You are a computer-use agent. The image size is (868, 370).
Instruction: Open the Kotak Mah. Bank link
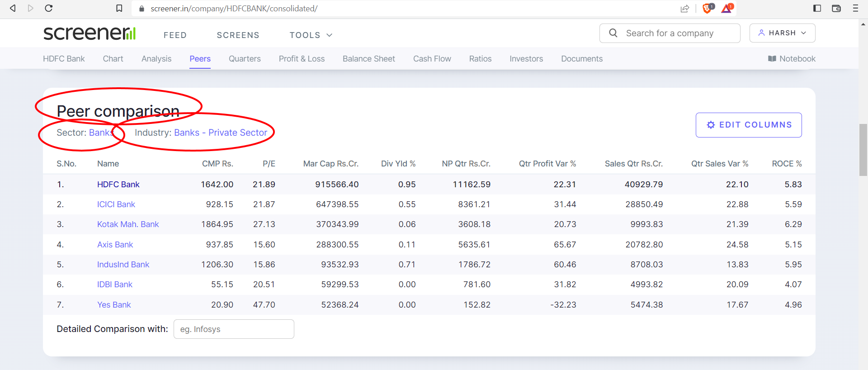point(128,224)
